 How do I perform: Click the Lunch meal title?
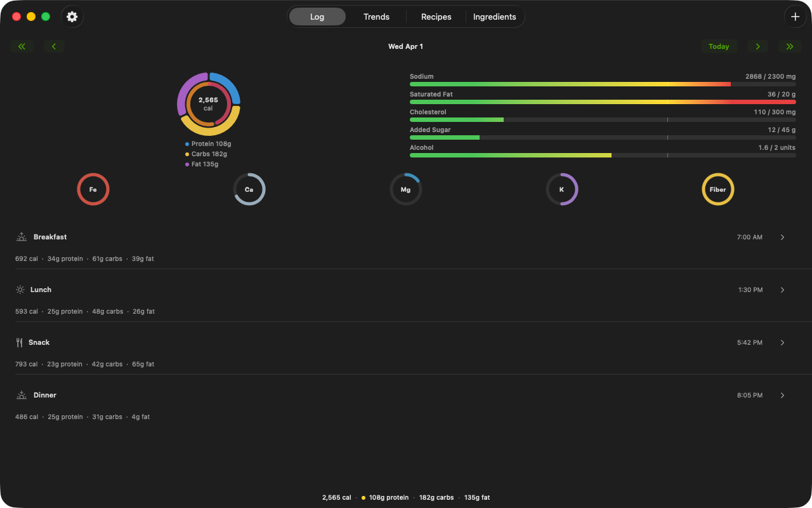point(41,290)
